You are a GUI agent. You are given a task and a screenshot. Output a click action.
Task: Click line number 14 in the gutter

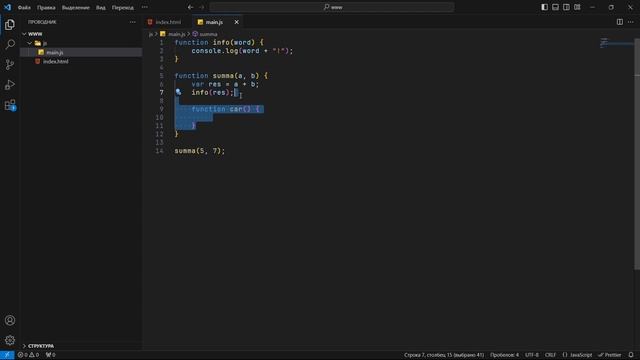(x=160, y=151)
